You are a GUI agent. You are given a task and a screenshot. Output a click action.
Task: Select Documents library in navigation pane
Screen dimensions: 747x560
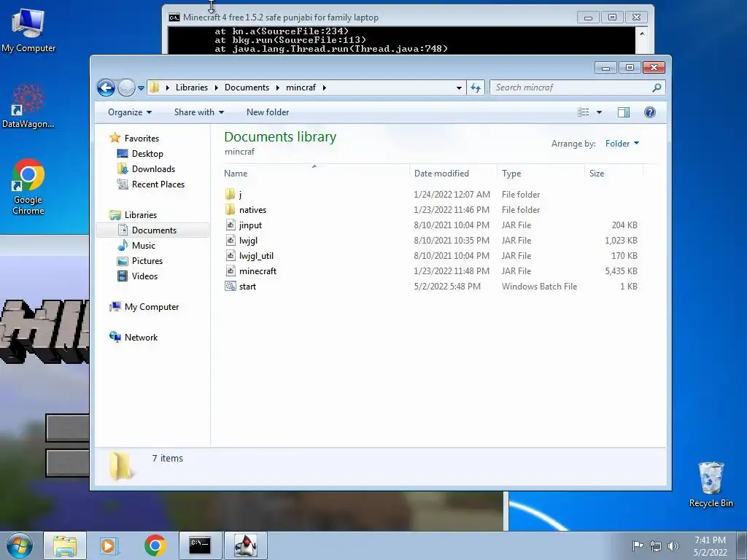154,230
